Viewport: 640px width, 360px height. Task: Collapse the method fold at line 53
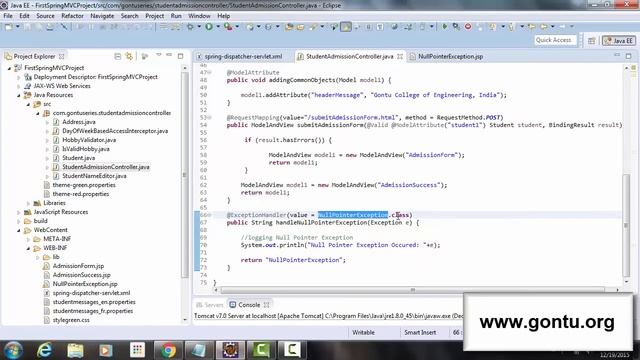(210, 118)
